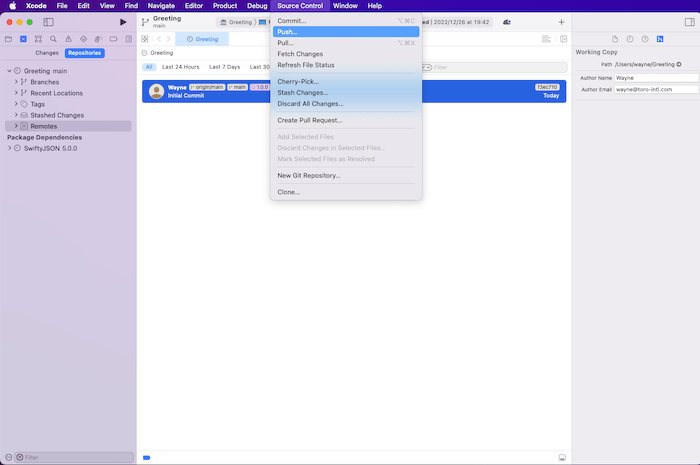700x465 pixels.
Task: Filter commits by Last 24 Hours
Action: point(180,67)
